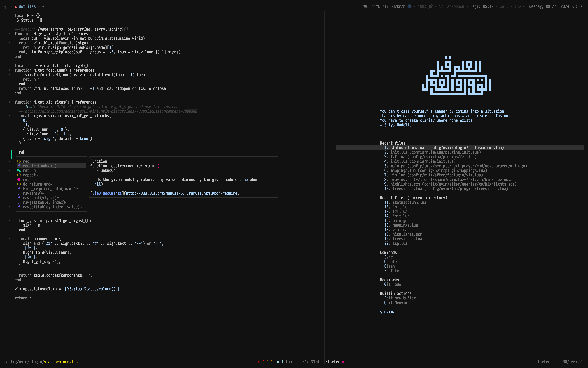The image size is (588, 368).
Task: Click the 're' text being typed
Action: (x=21, y=152)
